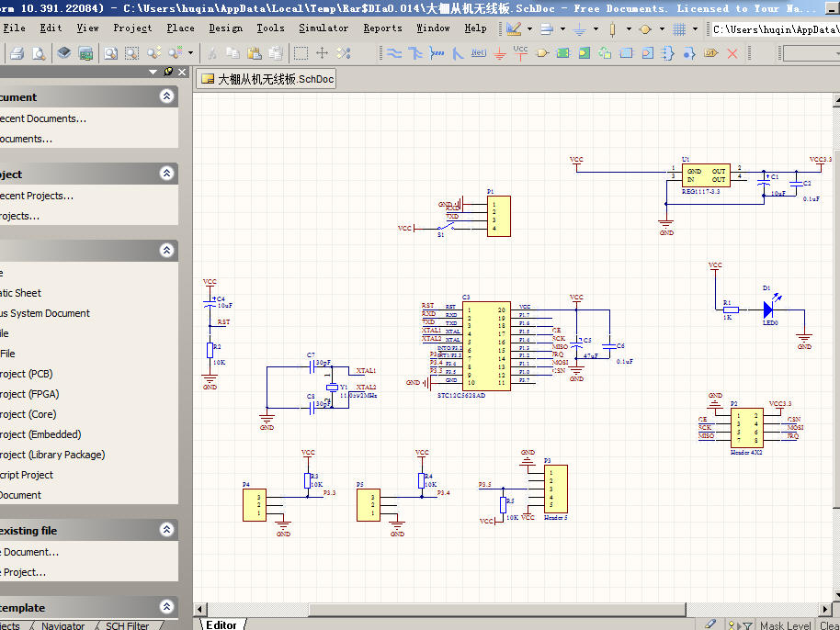
Task: Click the red X No ERC icon
Action: [x=732, y=53]
